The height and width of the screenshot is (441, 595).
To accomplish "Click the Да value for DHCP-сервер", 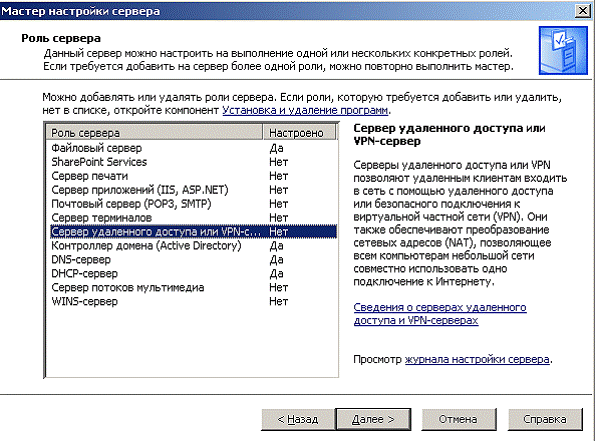I will (x=276, y=274).
